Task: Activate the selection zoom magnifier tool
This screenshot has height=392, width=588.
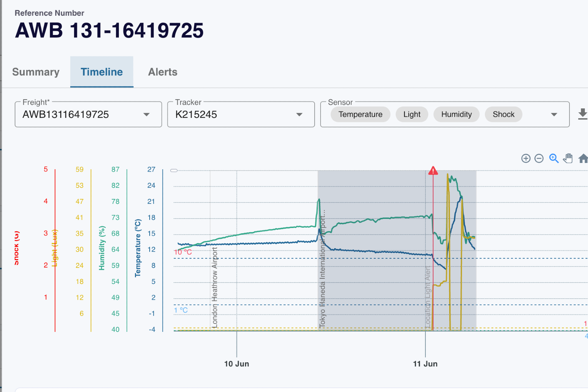Action: point(554,158)
